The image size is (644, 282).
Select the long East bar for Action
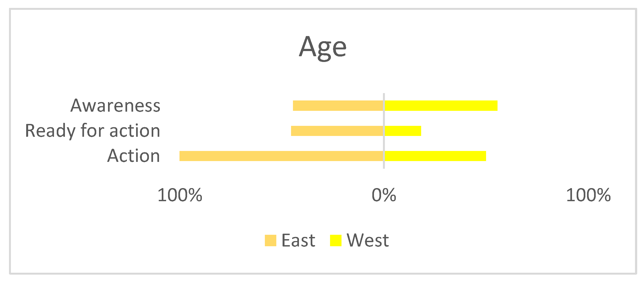(x=281, y=156)
